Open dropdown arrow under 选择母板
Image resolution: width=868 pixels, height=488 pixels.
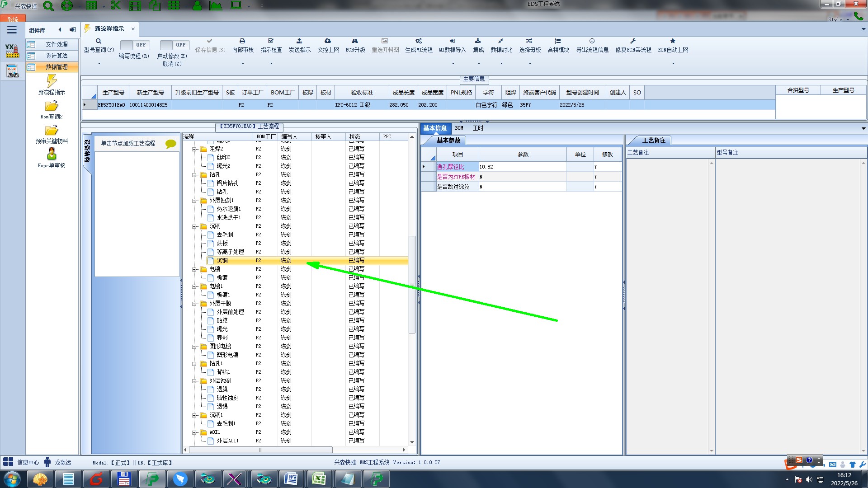click(530, 63)
